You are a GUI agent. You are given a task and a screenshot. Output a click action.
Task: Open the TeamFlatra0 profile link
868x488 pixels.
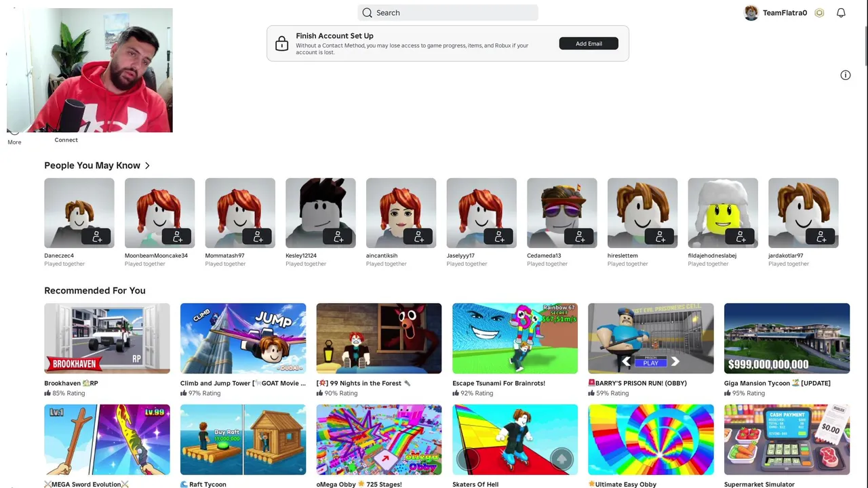(x=785, y=13)
